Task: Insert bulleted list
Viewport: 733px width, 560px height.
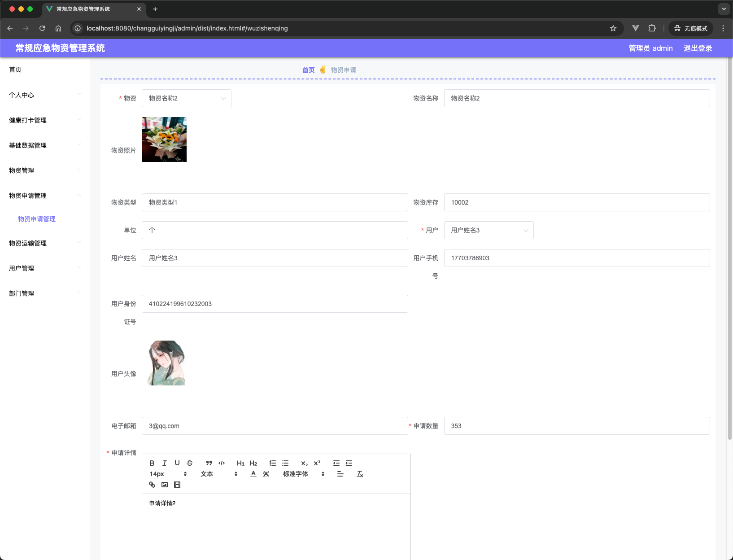Action: coord(285,463)
